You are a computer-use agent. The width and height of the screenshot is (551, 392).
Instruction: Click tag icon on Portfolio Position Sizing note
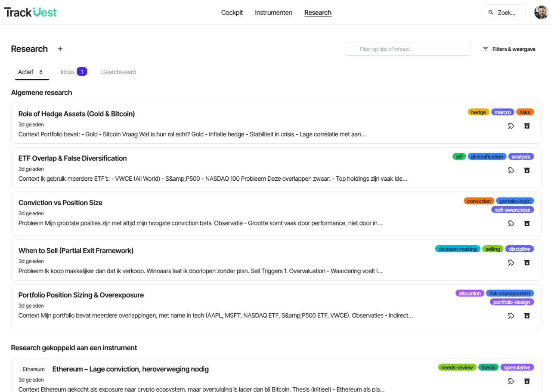tap(511, 316)
